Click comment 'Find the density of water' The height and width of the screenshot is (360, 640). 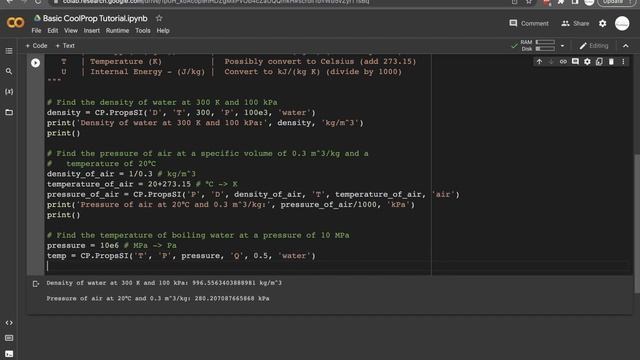point(162,102)
